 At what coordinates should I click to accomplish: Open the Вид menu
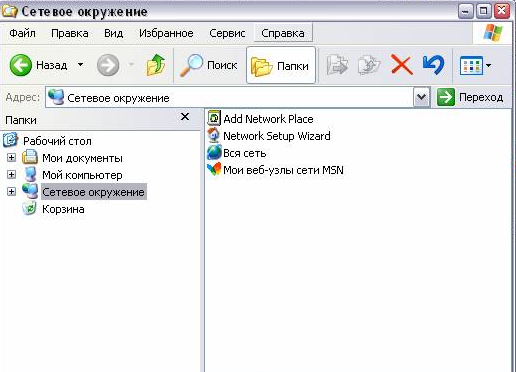point(113,33)
